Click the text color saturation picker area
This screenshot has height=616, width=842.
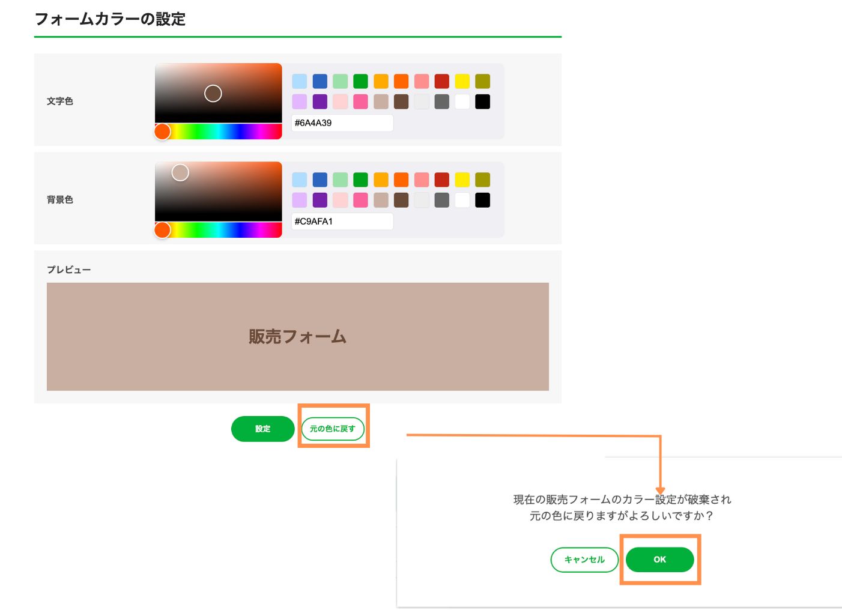click(219, 93)
